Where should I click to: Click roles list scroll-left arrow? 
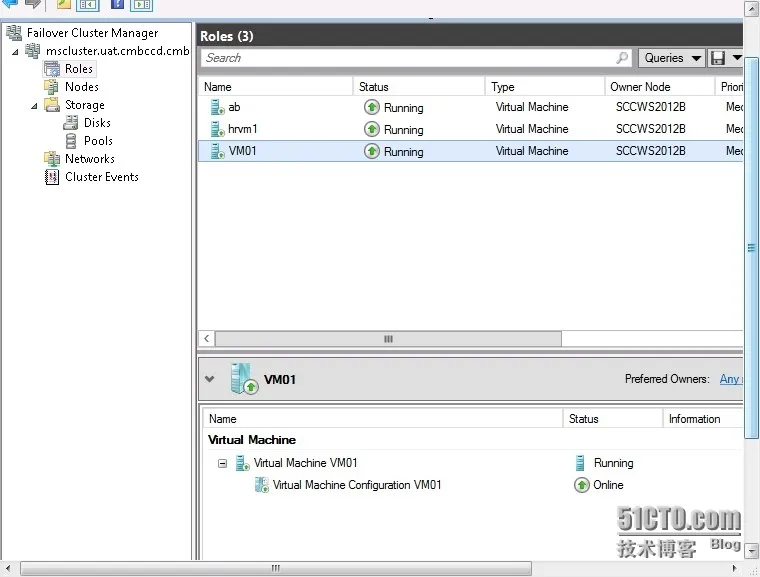pyautogui.click(x=207, y=338)
